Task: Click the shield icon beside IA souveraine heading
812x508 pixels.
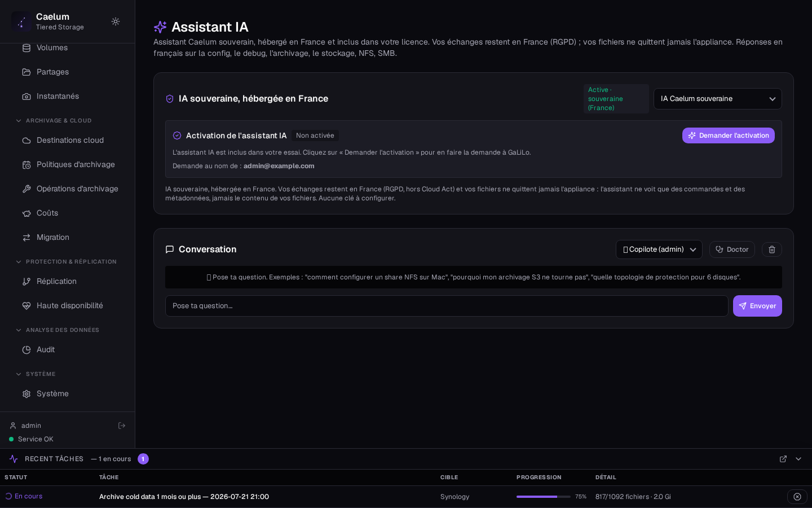Action: point(170,99)
